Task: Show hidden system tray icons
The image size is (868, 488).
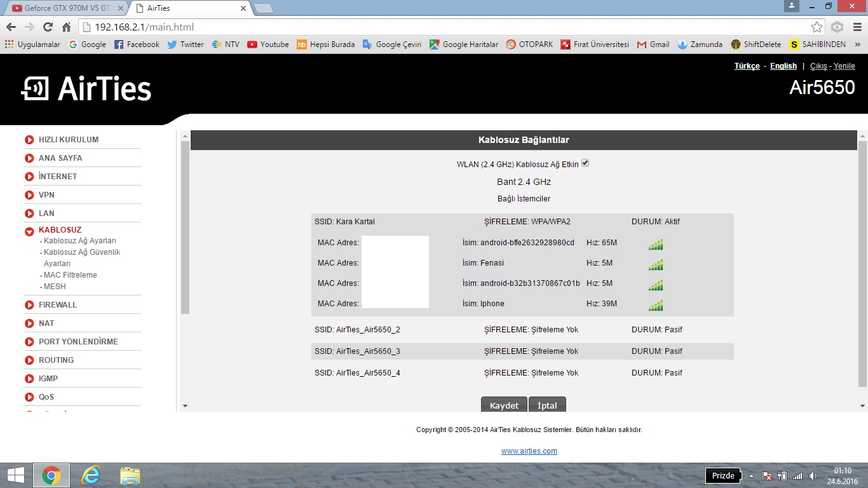Action: click(x=752, y=476)
